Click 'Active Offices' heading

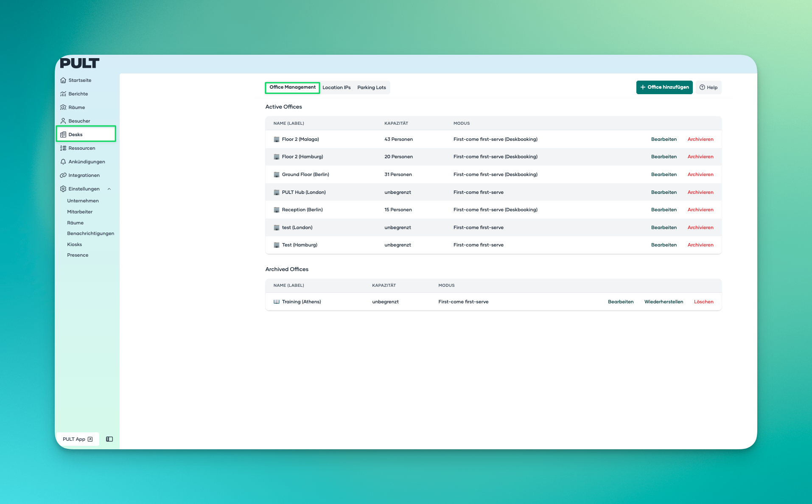pos(284,107)
